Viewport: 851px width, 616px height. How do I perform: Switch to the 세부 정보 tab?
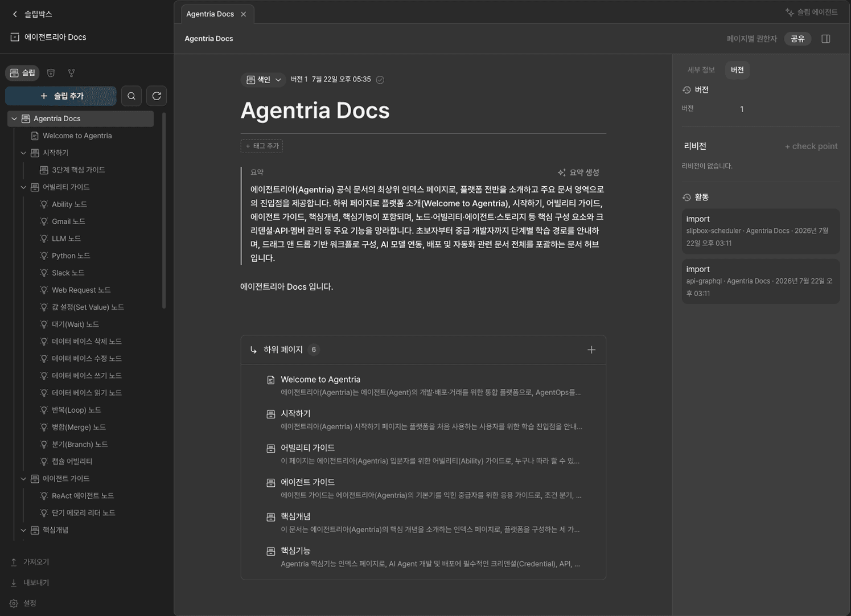click(x=701, y=70)
